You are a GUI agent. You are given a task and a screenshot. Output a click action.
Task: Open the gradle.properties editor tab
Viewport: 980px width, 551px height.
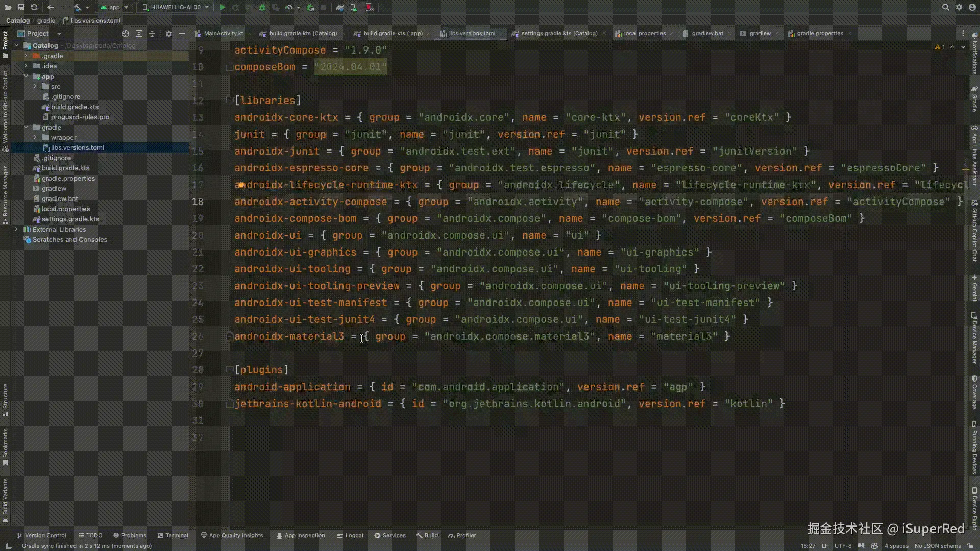point(819,33)
